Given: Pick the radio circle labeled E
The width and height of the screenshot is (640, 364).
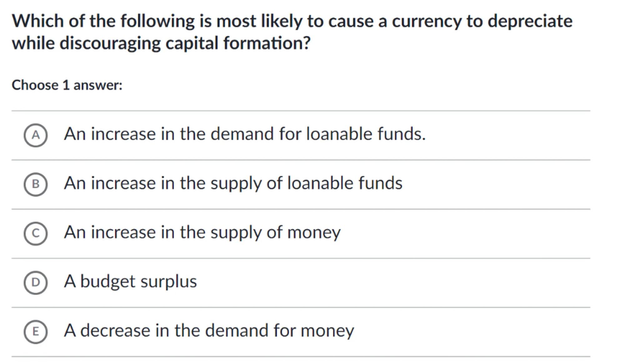Looking at the screenshot, I should 36,332.
